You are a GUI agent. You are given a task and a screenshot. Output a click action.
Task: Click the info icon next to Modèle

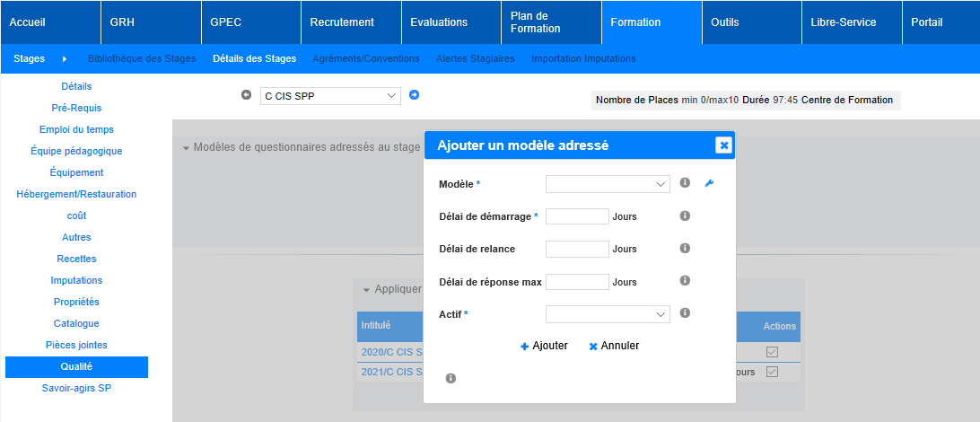point(685,183)
